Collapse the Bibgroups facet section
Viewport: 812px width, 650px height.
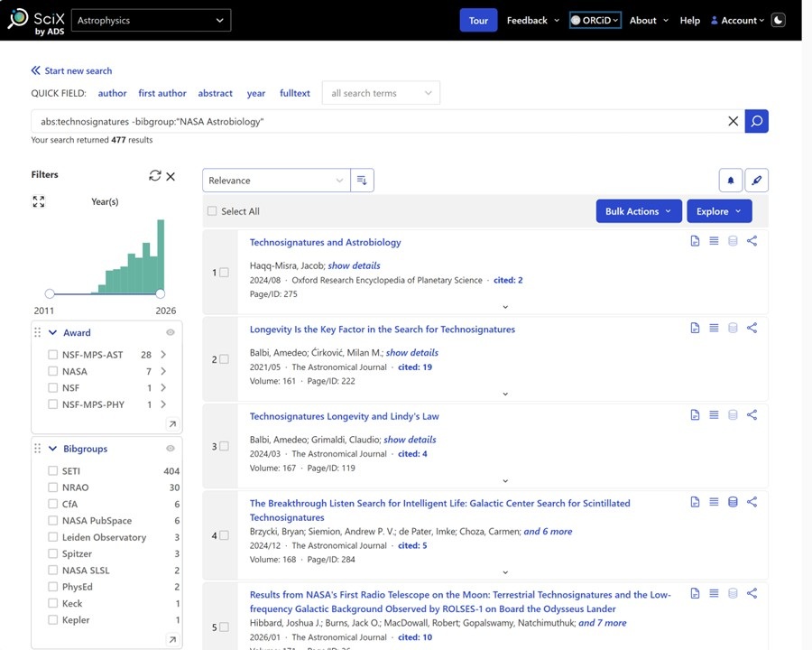pyautogui.click(x=52, y=449)
